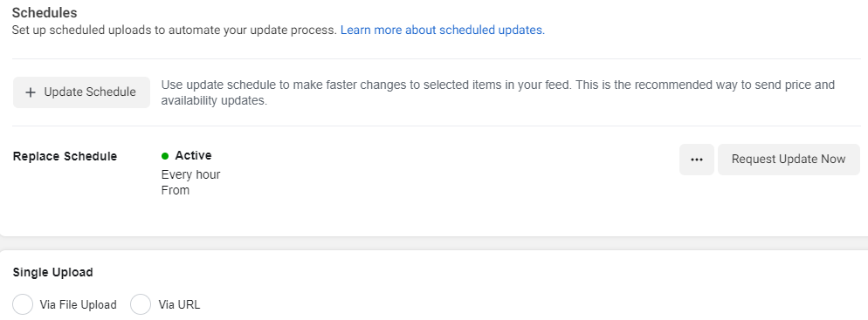Click the scheduled uploads subtitle text

[x=175, y=30]
